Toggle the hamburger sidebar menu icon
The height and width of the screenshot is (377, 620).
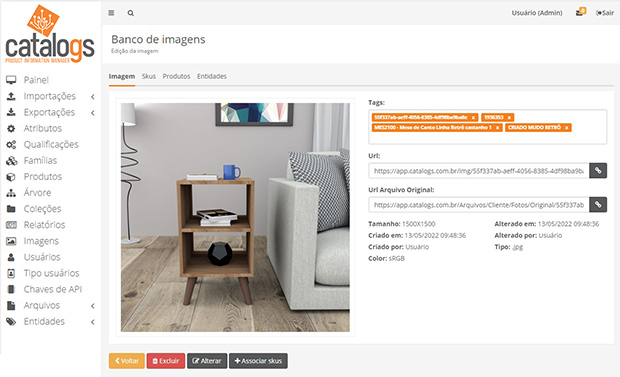111,13
